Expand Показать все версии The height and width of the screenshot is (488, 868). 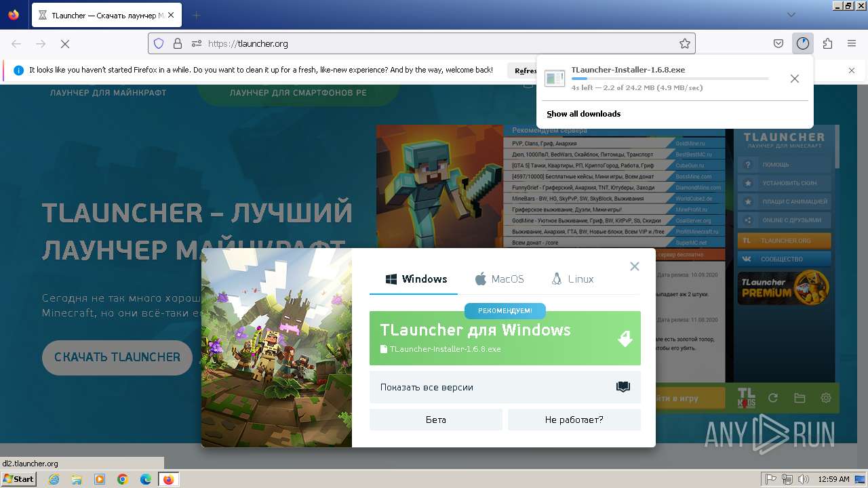pos(505,387)
